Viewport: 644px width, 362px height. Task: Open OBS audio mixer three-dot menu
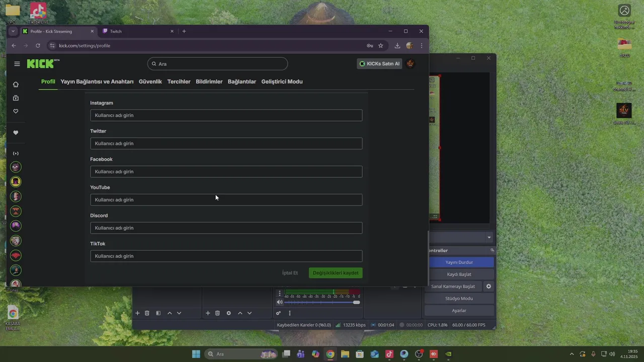pyautogui.click(x=290, y=313)
